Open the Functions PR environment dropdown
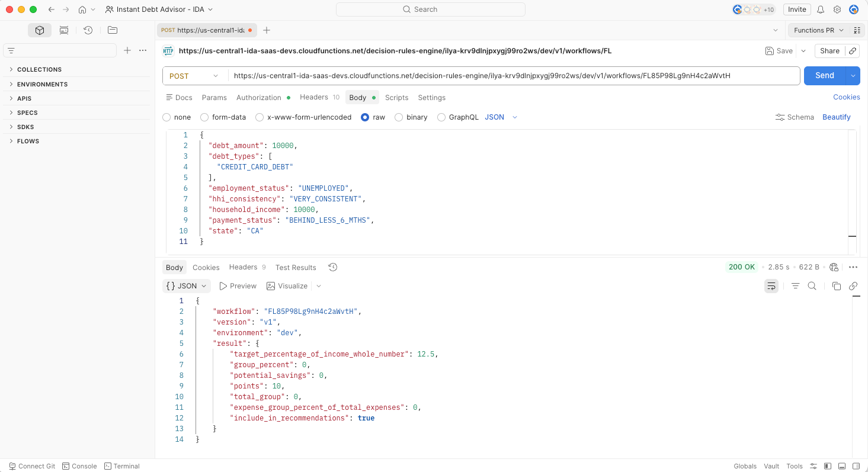The height and width of the screenshot is (472, 868). [819, 30]
